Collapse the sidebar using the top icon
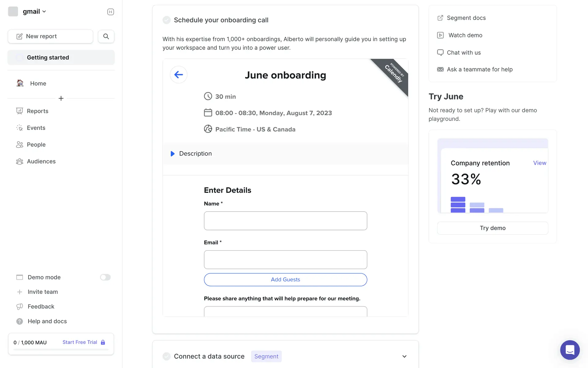This screenshot has width=588, height=368. (x=111, y=12)
